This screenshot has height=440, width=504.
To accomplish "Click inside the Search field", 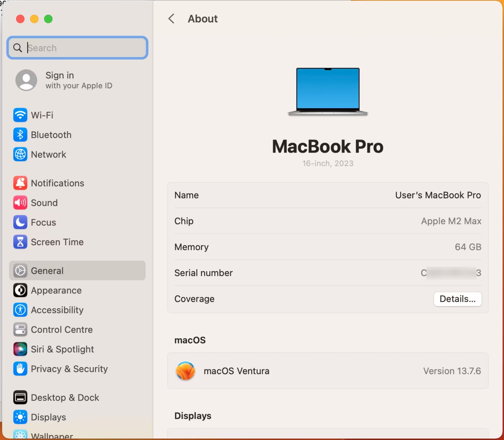I will click(x=77, y=48).
